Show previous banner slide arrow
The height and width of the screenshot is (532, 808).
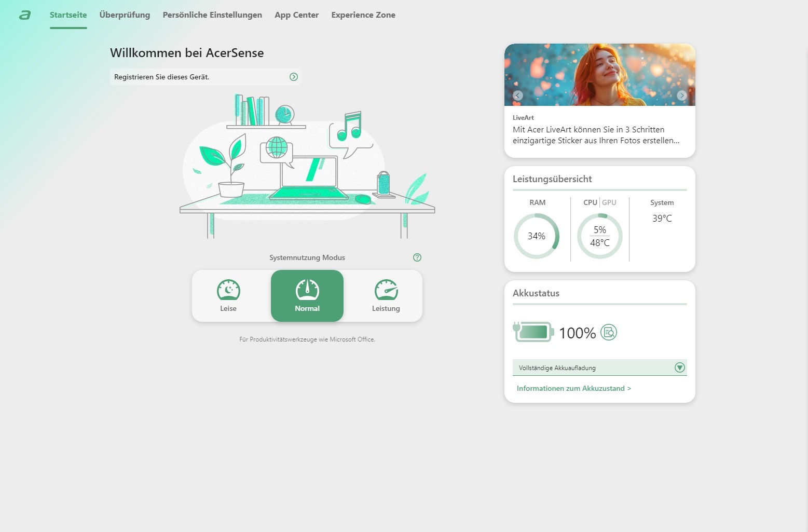point(518,96)
